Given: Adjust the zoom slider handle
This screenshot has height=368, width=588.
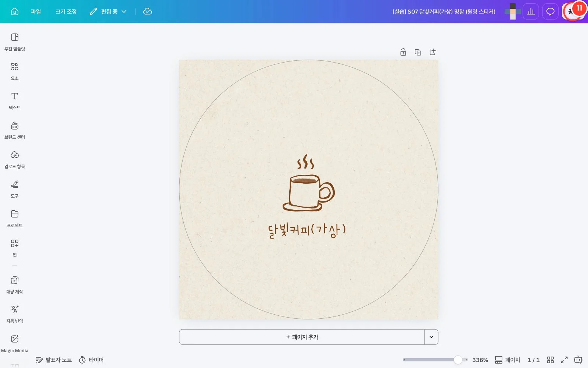Looking at the screenshot, I should click(x=458, y=360).
